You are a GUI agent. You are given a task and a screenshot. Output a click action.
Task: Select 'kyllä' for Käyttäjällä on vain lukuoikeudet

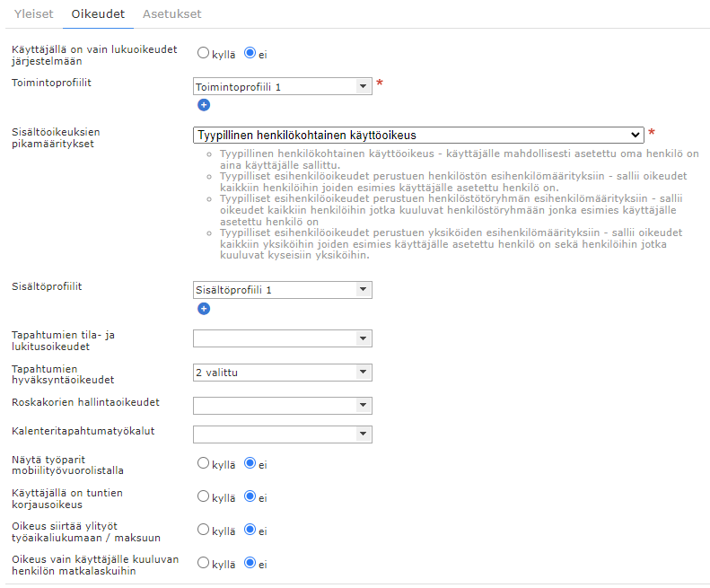[204, 53]
